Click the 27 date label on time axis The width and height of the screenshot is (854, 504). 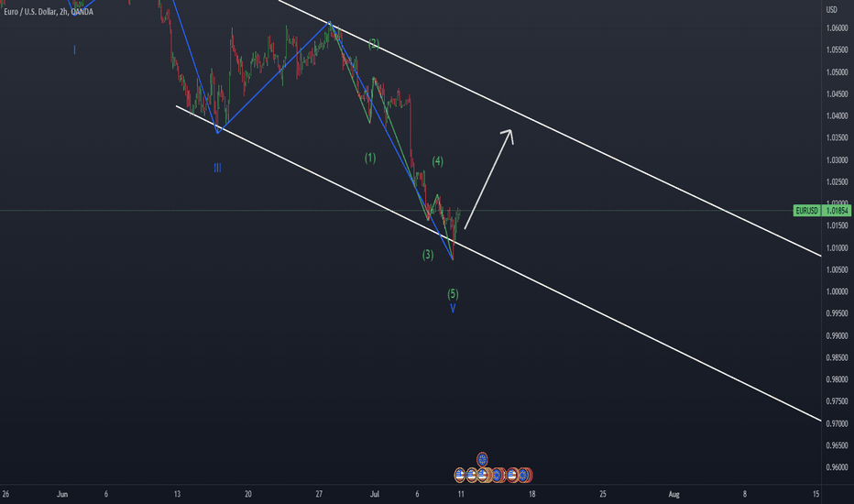tap(319, 494)
